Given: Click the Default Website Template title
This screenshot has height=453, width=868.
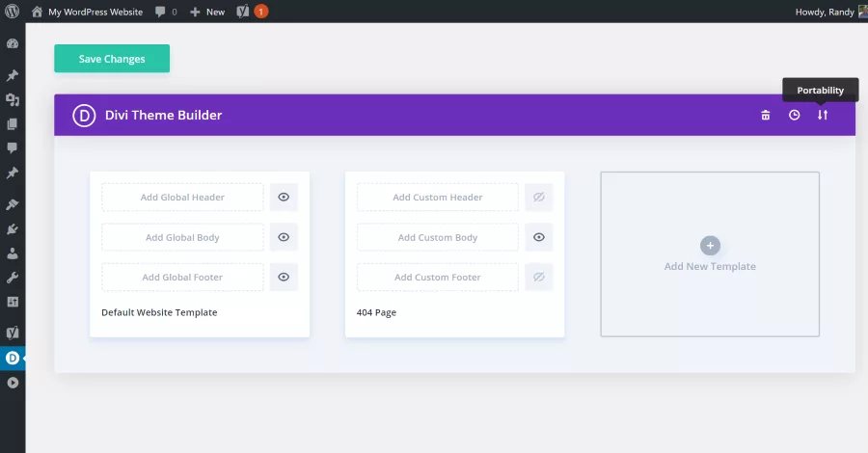Looking at the screenshot, I should (x=159, y=312).
